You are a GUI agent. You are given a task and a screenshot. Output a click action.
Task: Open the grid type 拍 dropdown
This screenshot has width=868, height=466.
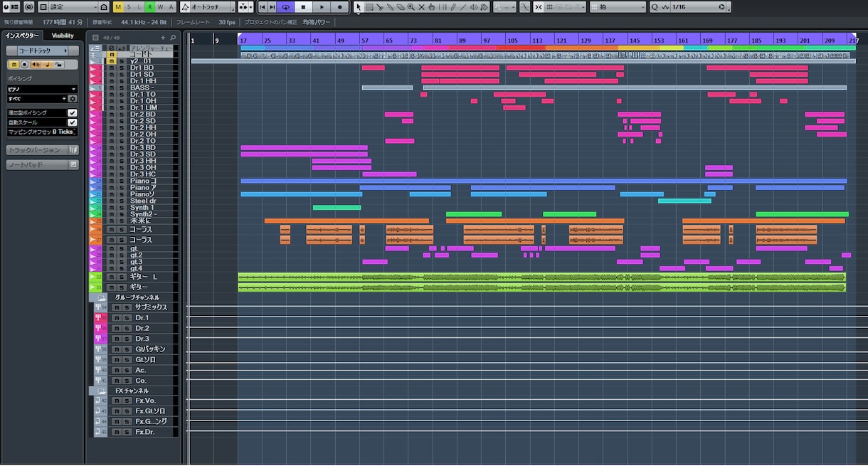coord(617,6)
